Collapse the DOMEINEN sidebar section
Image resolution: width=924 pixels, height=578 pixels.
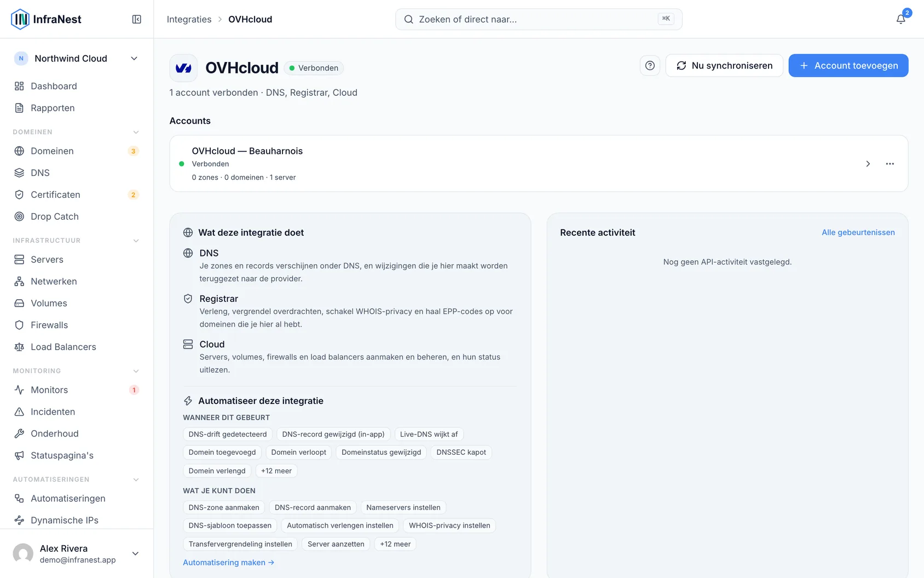point(136,132)
